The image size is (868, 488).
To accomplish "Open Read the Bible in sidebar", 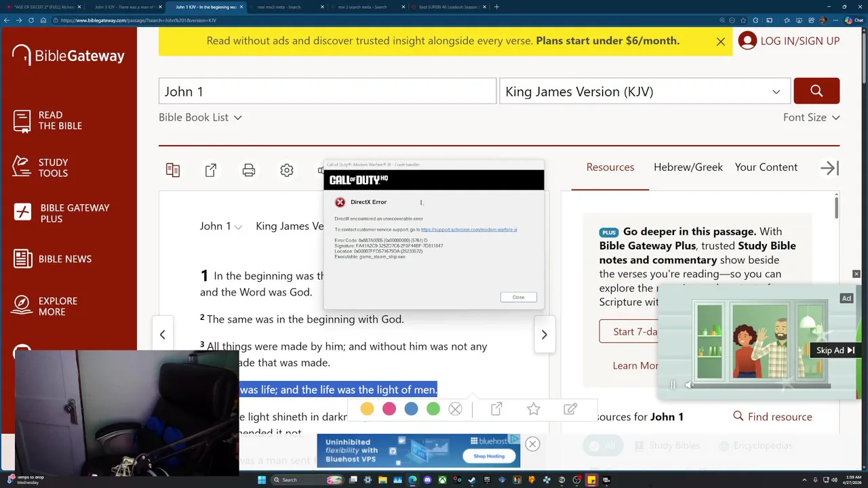I will [47, 121].
